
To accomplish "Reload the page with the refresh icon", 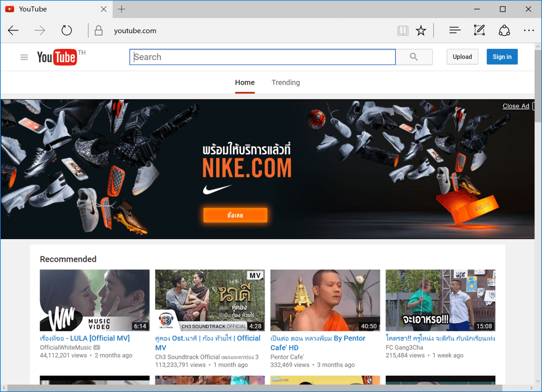I will 66,31.
